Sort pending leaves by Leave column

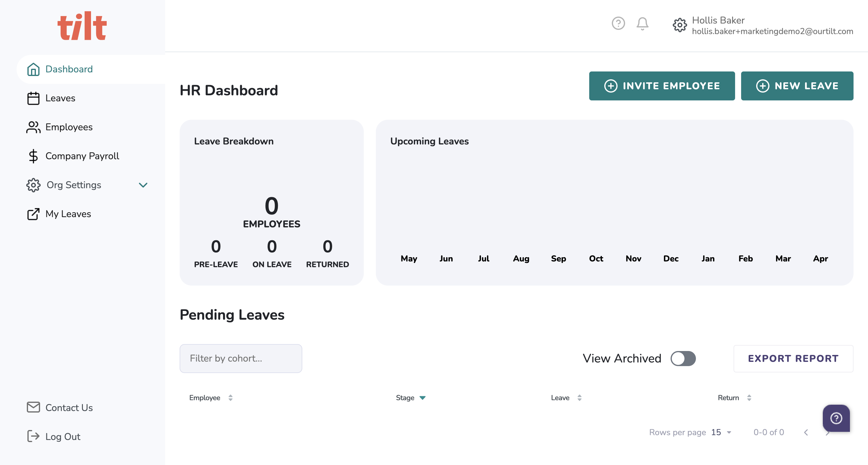pos(579,397)
